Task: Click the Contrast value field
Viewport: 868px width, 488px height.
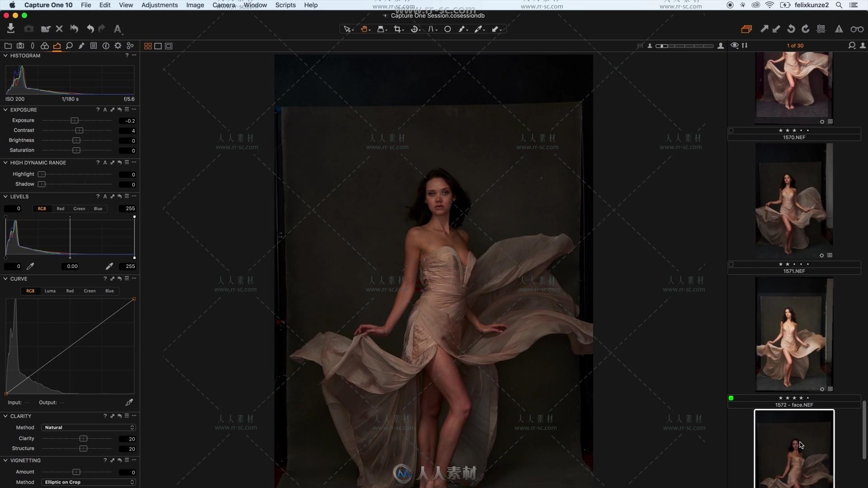Action: click(127, 131)
